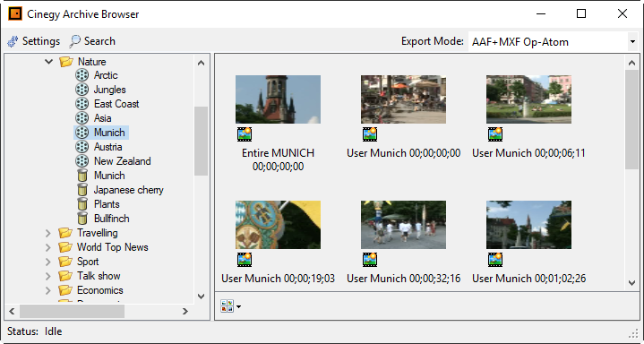644x344 pixels.
Task: Click the Arctic roll film-reel icon
Action: 82,75
